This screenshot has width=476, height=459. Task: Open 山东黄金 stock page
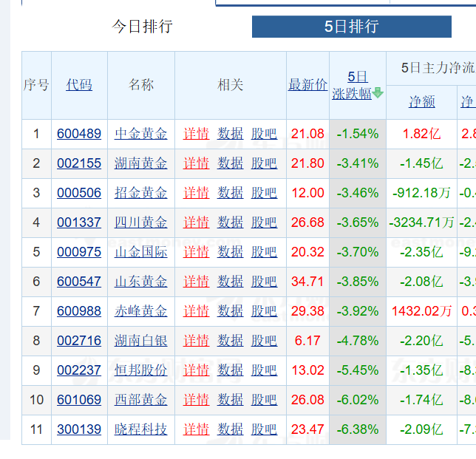click(141, 282)
